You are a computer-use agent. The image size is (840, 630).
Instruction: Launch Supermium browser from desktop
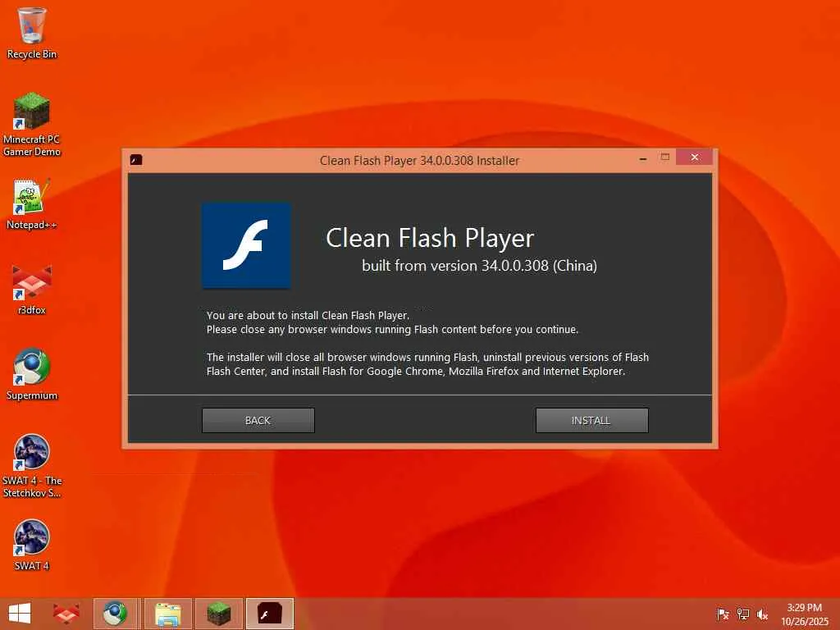[x=32, y=374]
